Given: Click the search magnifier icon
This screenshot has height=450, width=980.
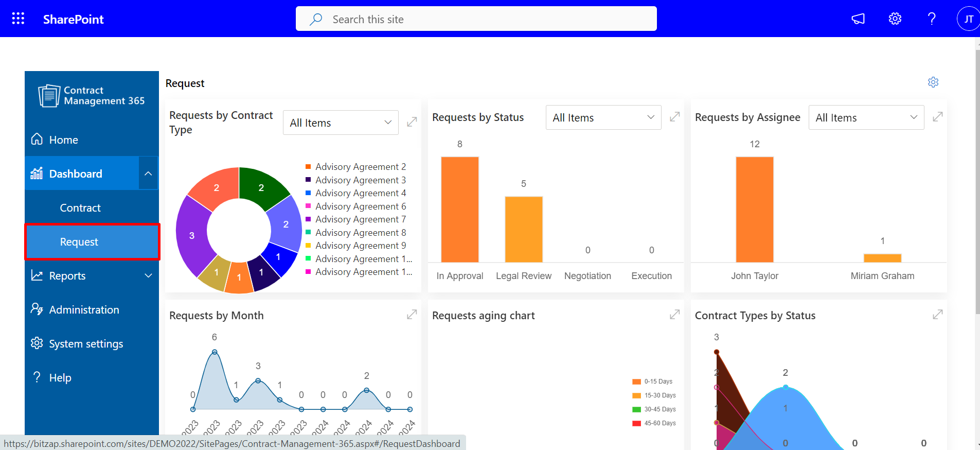Looking at the screenshot, I should tap(316, 19).
